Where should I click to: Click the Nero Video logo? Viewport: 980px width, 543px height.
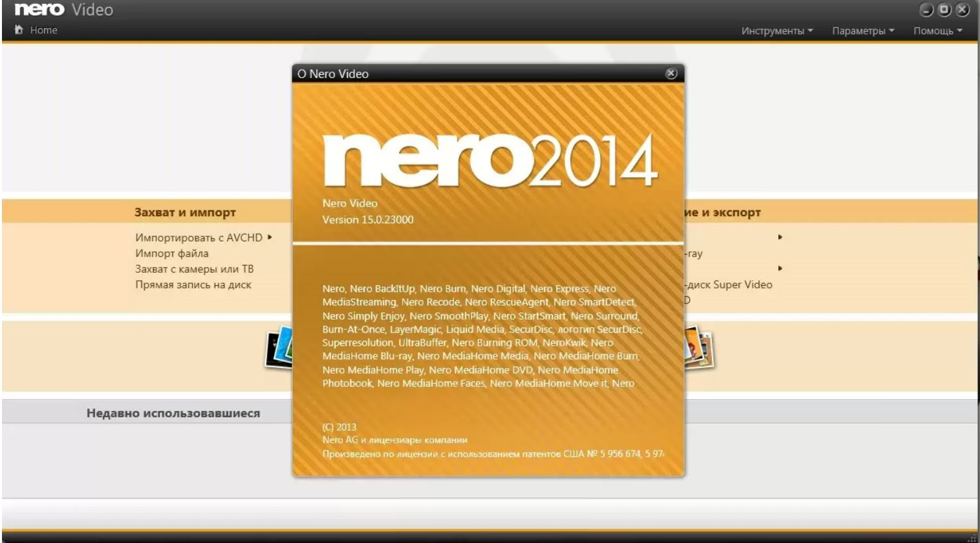[x=63, y=10]
